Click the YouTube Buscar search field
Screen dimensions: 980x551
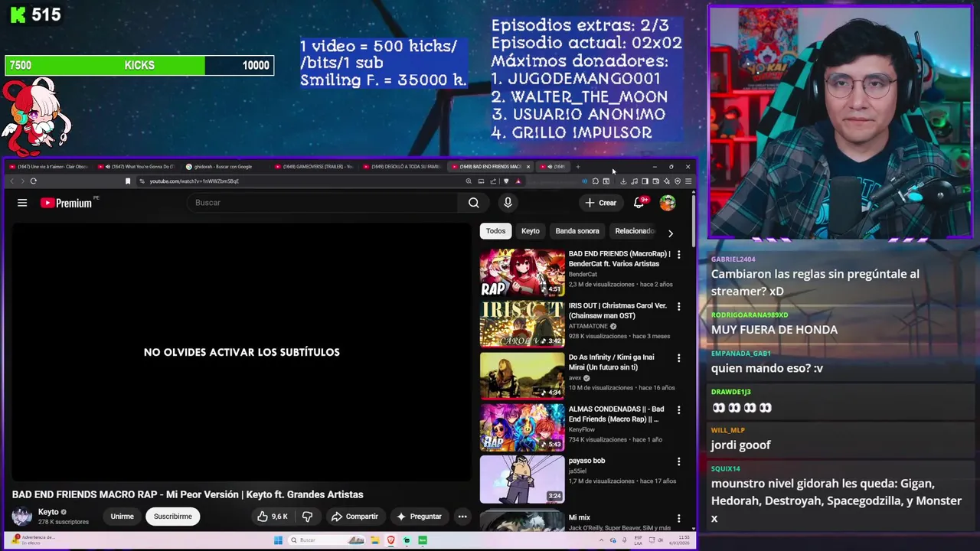point(322,203)
